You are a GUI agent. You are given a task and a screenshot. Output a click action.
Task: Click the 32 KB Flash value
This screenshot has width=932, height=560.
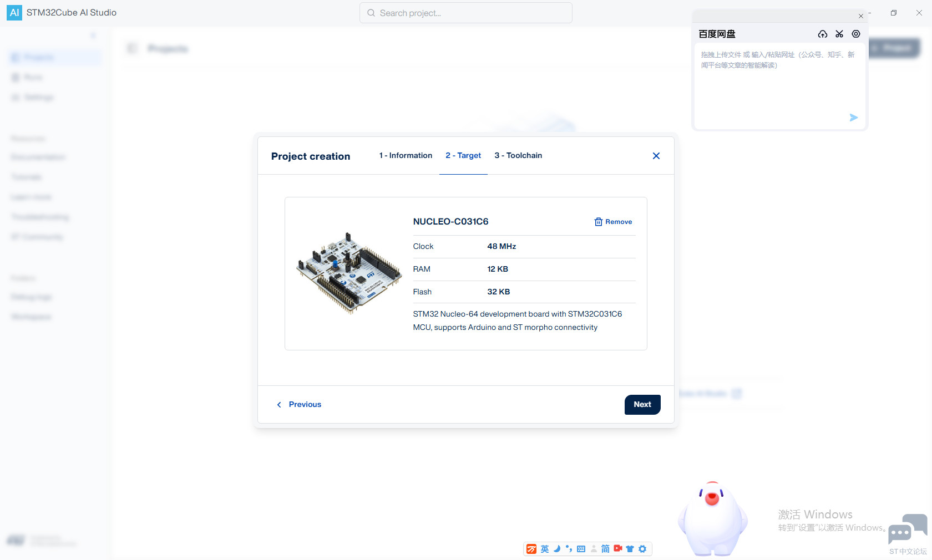tap(499, 292)
